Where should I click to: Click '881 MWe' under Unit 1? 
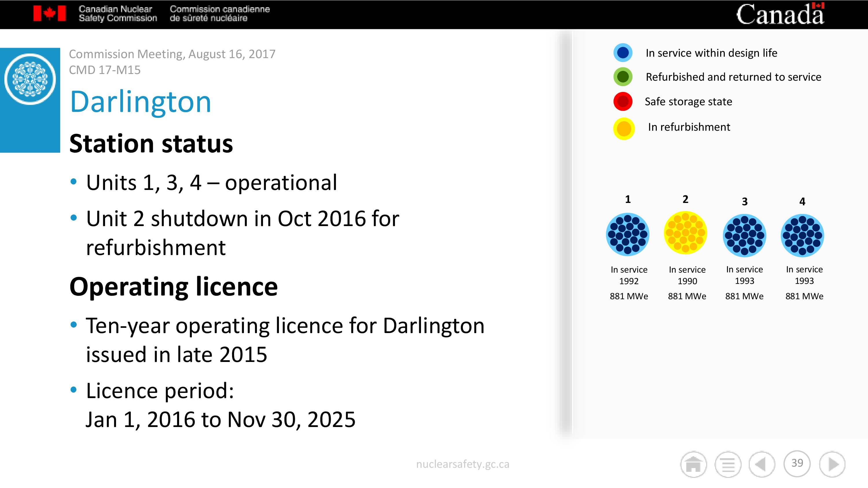point(629,296)
